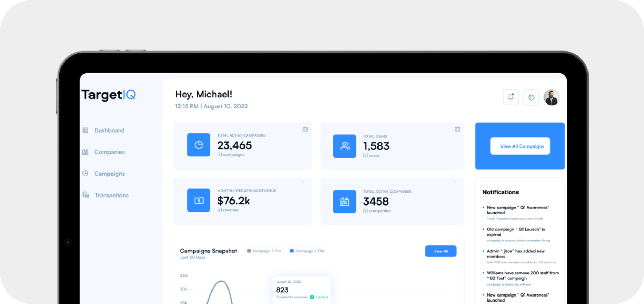Toggle the Campaign 1 Title legend

tap(264, 251)
